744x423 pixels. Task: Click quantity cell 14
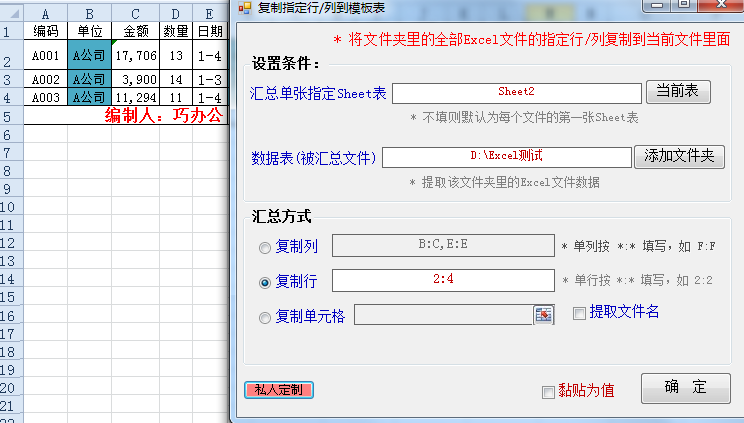(x=176, y=79)
